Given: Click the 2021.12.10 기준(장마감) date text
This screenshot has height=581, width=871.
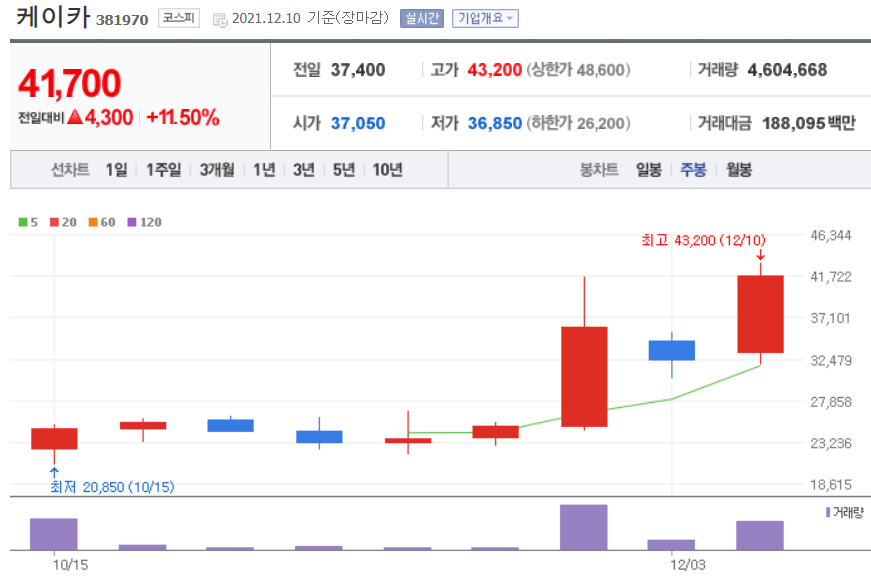Looking at the screenshot, I should 309,18.
